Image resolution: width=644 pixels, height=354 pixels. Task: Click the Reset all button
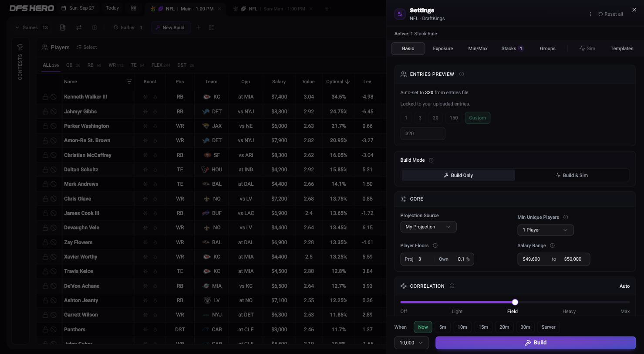610,14
